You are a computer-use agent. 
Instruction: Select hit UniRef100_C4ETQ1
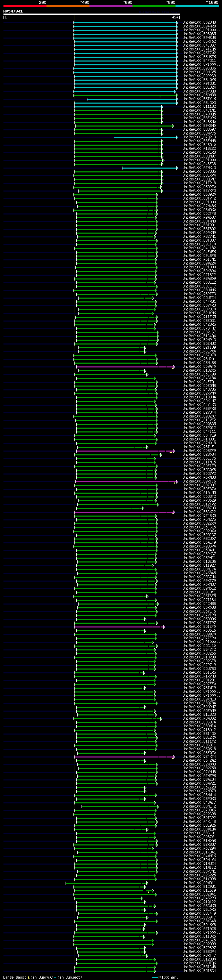coord(199,382)
